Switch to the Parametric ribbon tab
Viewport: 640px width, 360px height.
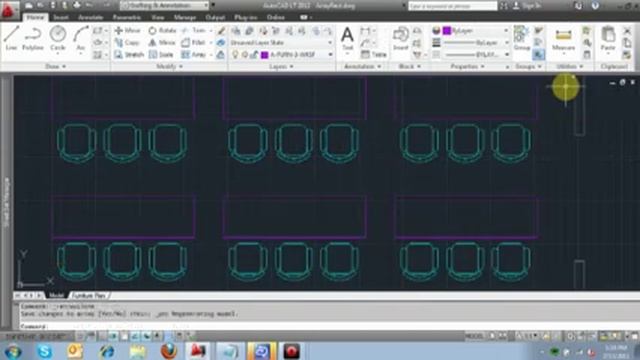[x=127, y=17]
